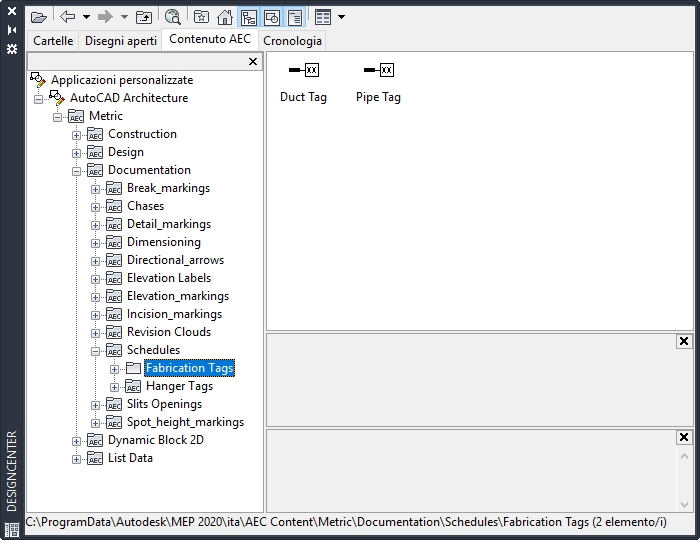Select Spot_height_markings in the tree
700x540 pixels.
click(x=185, y=422)
